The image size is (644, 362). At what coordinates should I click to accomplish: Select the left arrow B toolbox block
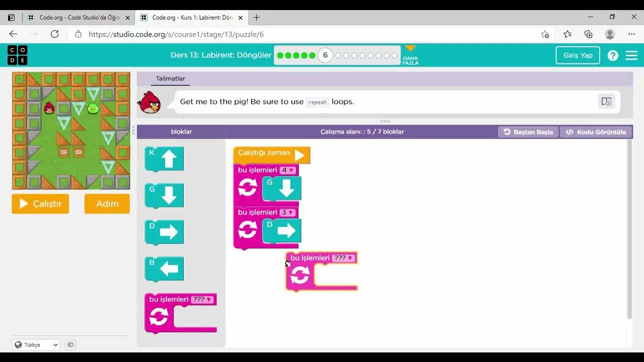pyautogui.click(x=164, y=269)
